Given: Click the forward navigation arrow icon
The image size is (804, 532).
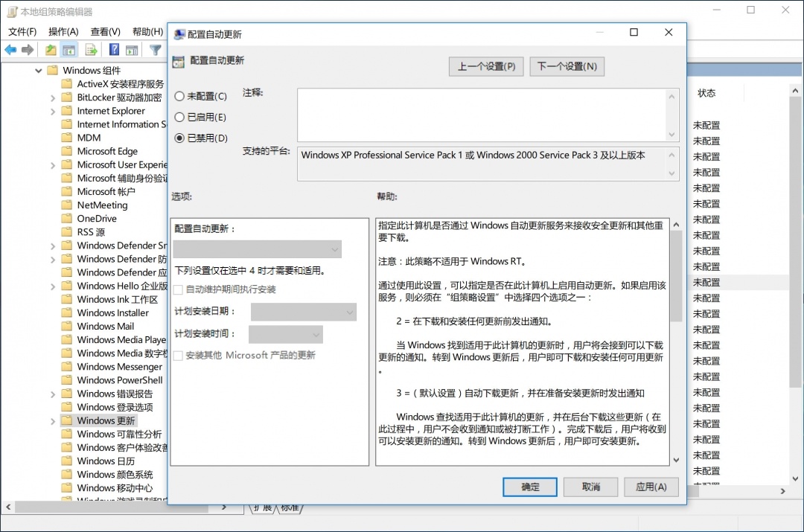Looking at the screenshot, I should [x=28, y=49].
